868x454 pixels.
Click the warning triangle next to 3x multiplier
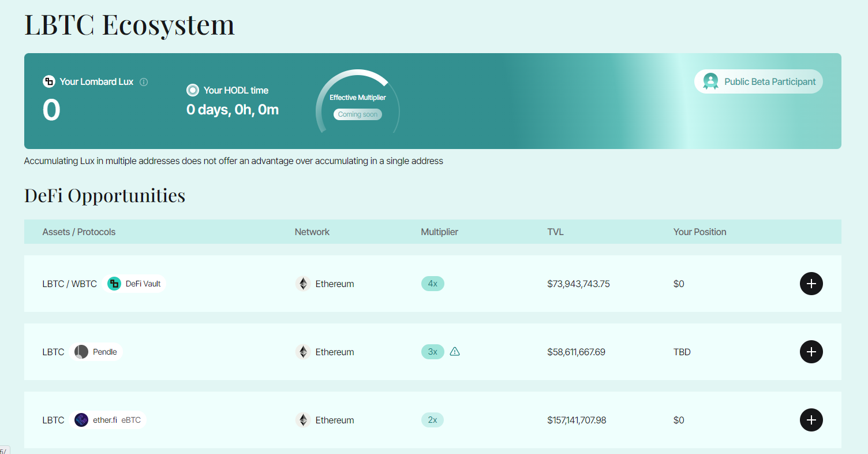[x=455, y=351]
